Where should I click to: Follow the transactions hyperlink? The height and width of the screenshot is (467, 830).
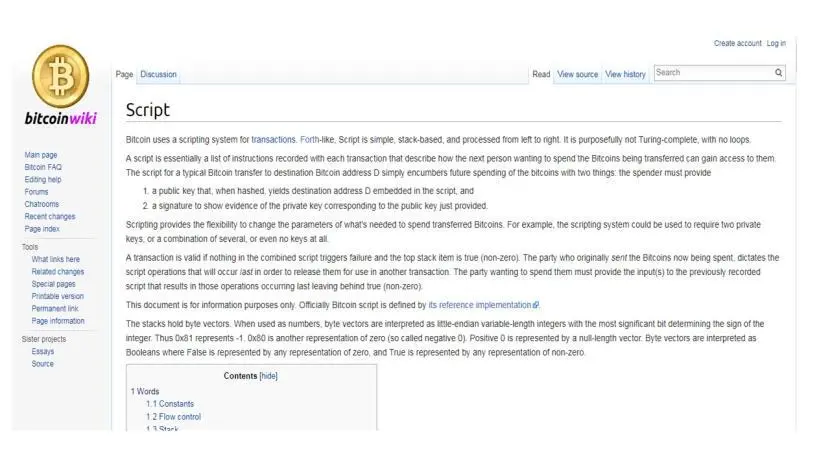click(x=273, y=139)
